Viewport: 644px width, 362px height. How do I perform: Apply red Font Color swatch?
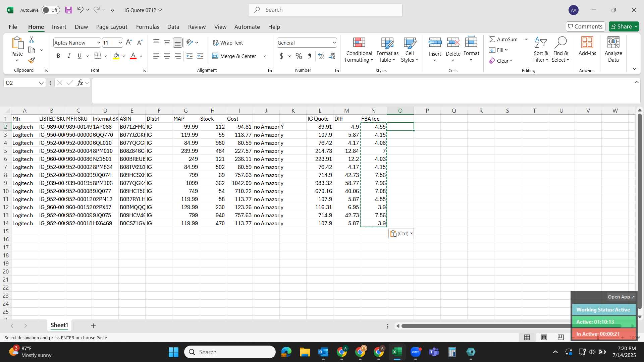[133, 56]
